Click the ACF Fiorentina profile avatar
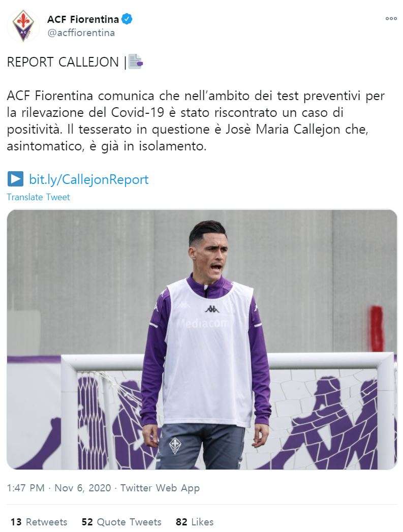Viewport: 403px width, 532px height. (x=23, y=26)
